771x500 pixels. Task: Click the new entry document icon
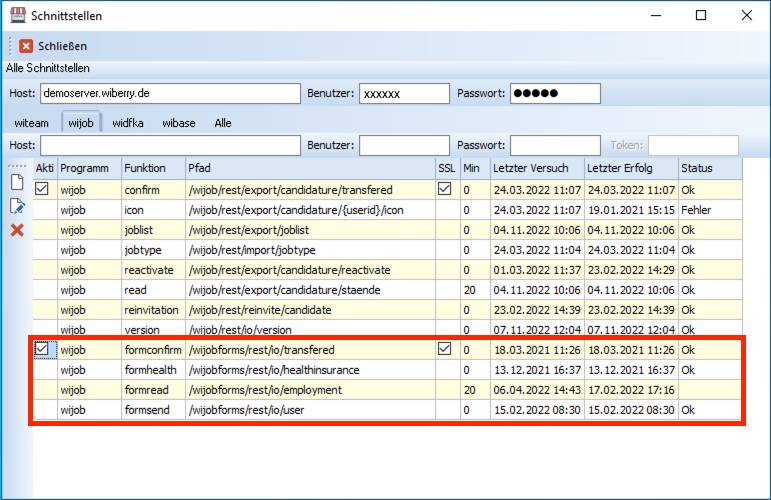pyautogui.click(x=16, y=182)
